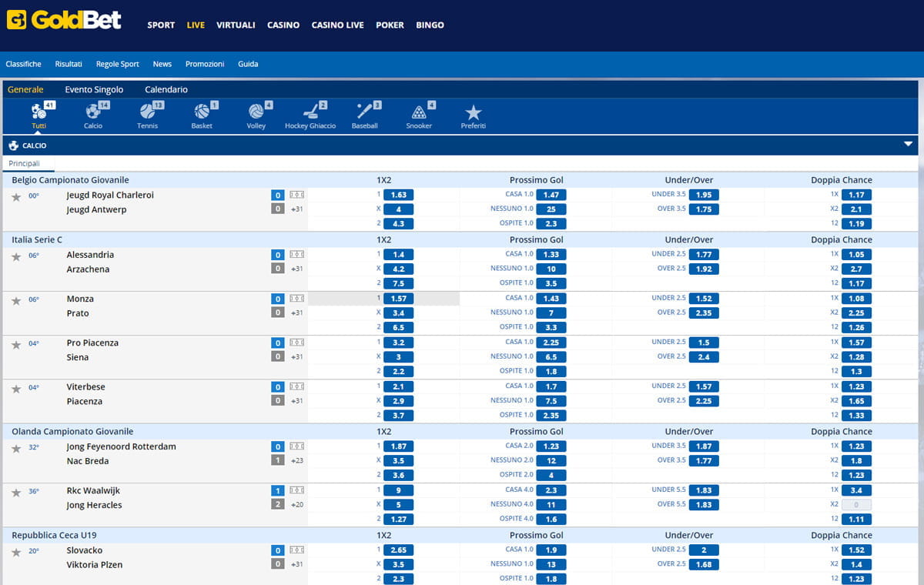
Task: Favorite the Alessandria vs Arzachena star
Action: pyautogui.click(x=16, y=256)
